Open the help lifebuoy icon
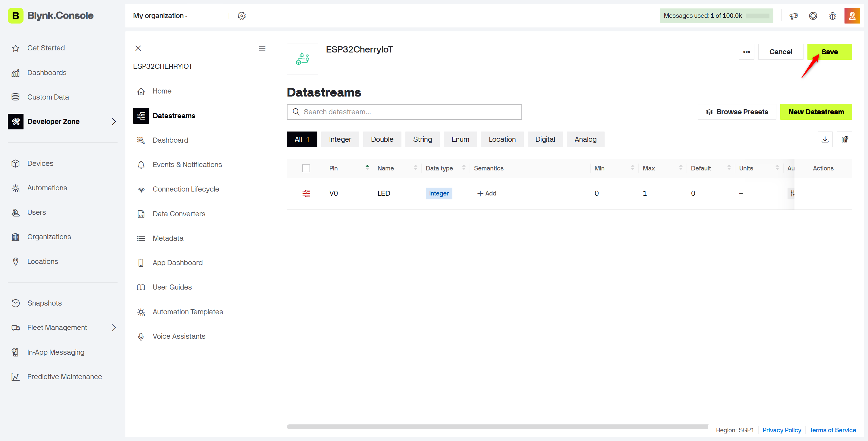This screenshot has width=868, height=441. 813,16
